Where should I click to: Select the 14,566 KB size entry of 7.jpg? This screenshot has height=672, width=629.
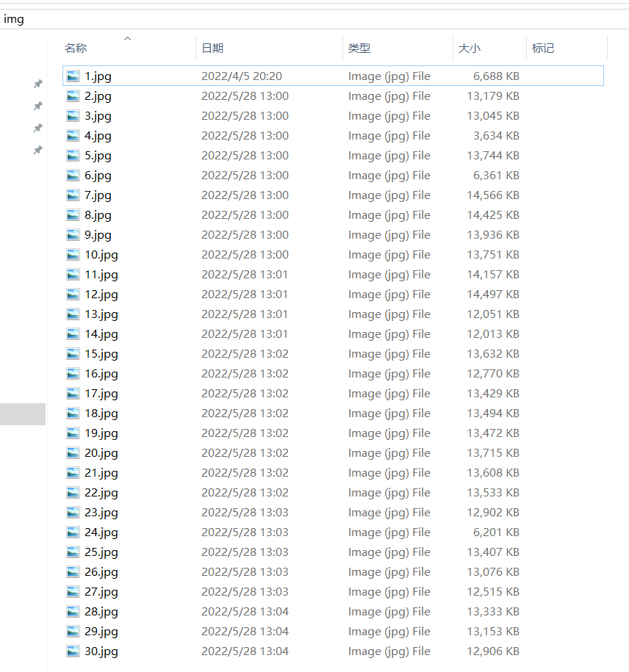[493, 195]
